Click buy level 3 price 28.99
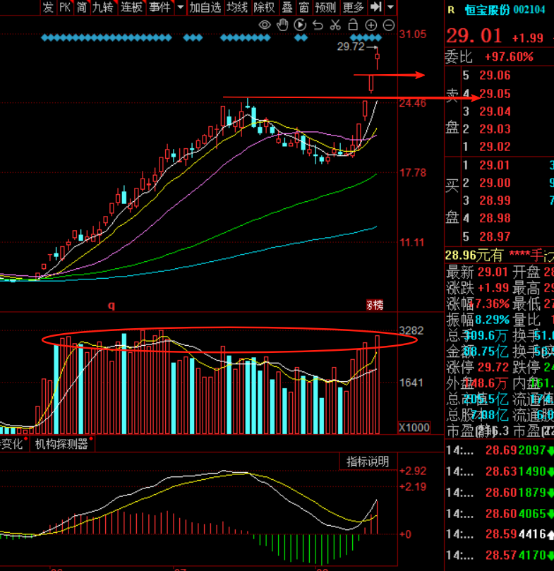The image size is (554, 571). pyautogui.click(x=495, y=201)
